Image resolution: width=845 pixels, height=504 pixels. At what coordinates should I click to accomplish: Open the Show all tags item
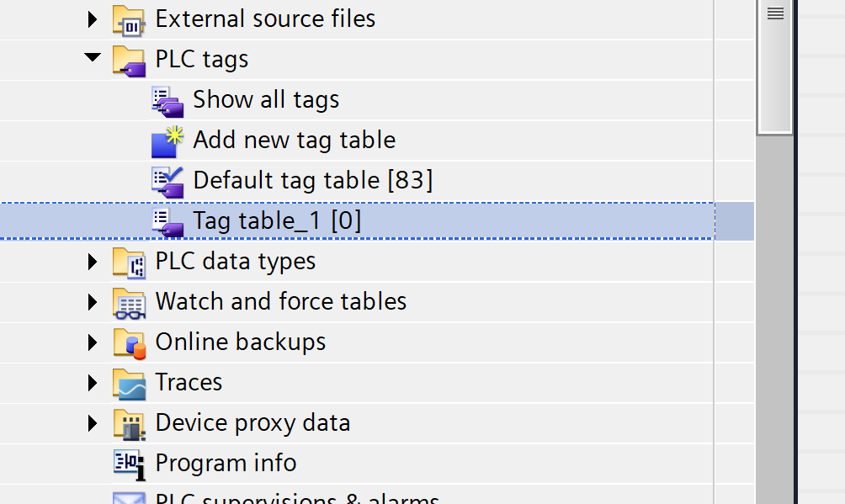[x=266, y=99]
